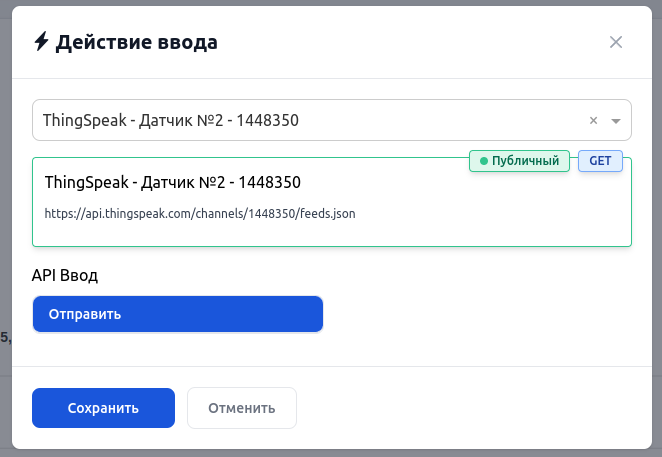Expand the endpoint dropdown arrow
This screenshot has height=457, width=662.
coord(616,121)
